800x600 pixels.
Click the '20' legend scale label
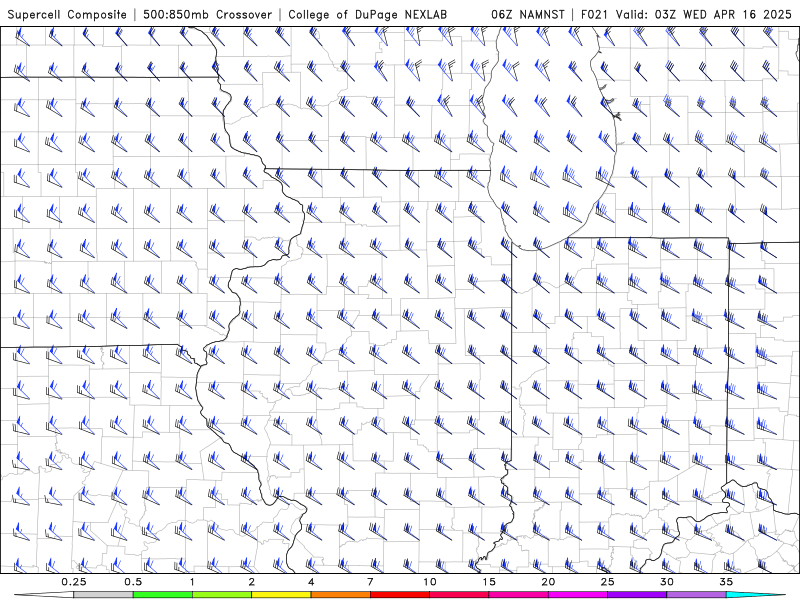[x=548, y=582]
